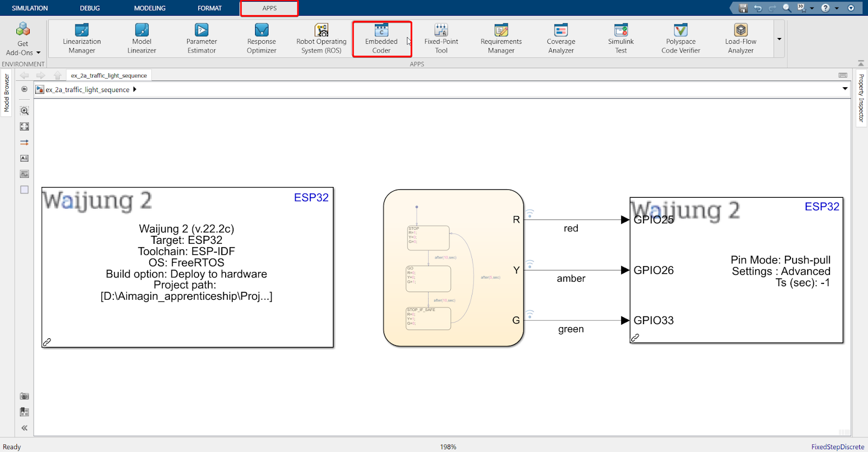
Task: Click the amber signal line label
Action: [571, 279]
